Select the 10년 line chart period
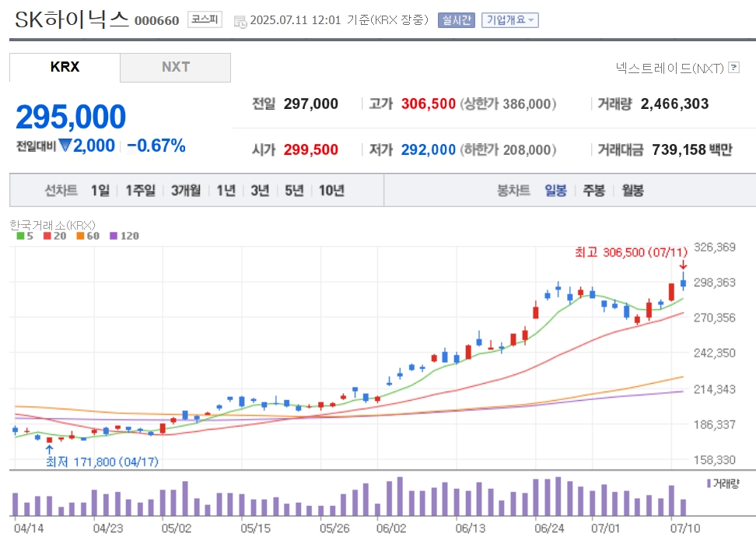 tap(331, 190)
